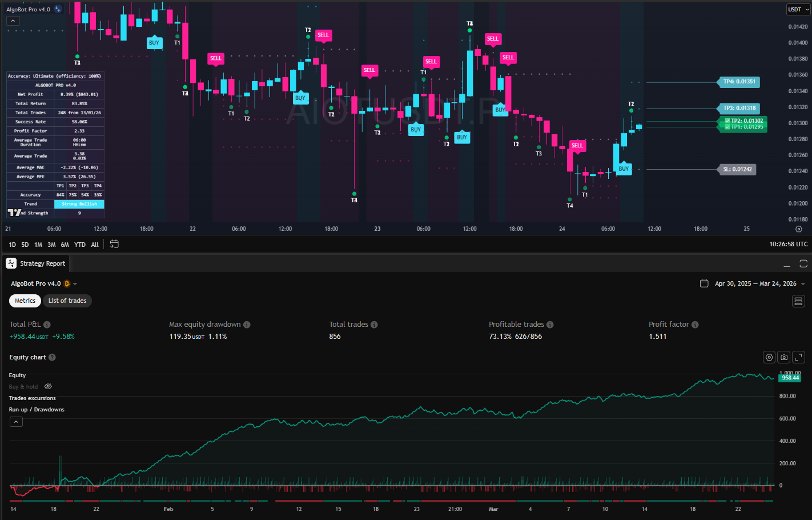Click the TP4: 0.01351 price label

coord(739,82)
